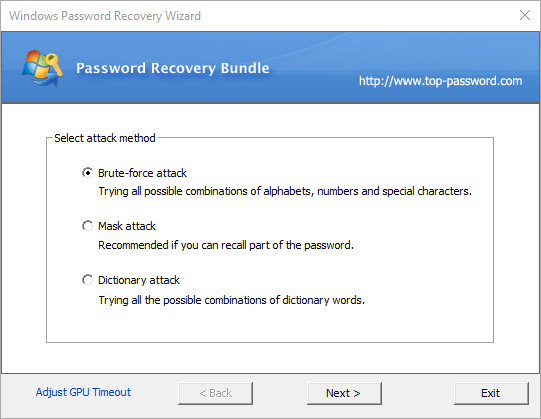Click the Brute-force attack label text
The image size is (541, 419).
(142, 173)
